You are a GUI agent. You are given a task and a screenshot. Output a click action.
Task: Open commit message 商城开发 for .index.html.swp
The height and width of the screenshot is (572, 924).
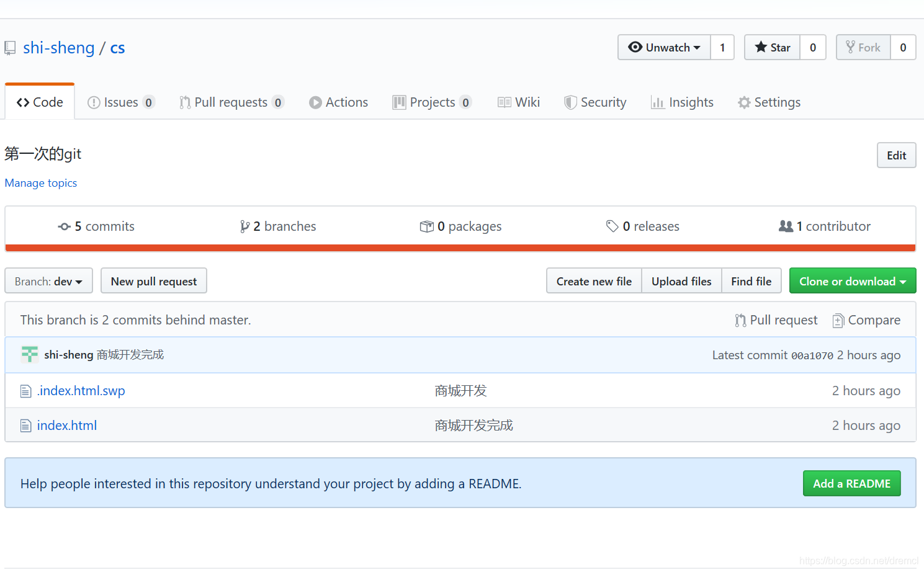click(460, 391)
